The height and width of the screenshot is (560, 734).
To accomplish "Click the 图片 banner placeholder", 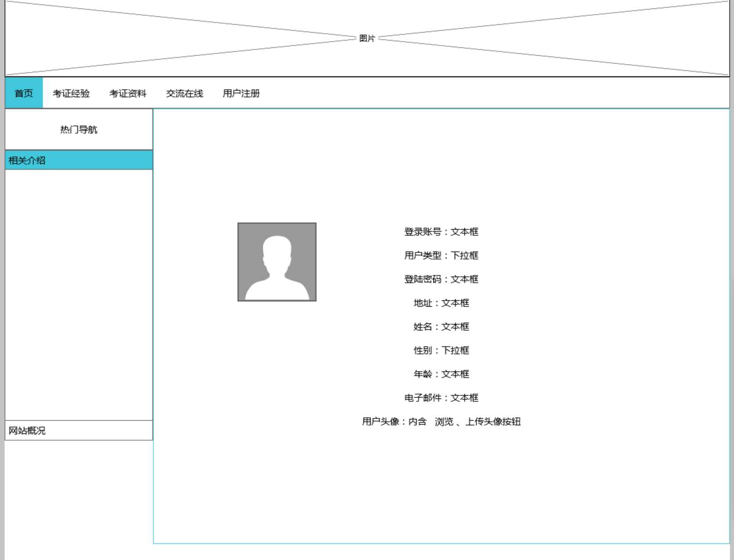I will coord(367,38).
